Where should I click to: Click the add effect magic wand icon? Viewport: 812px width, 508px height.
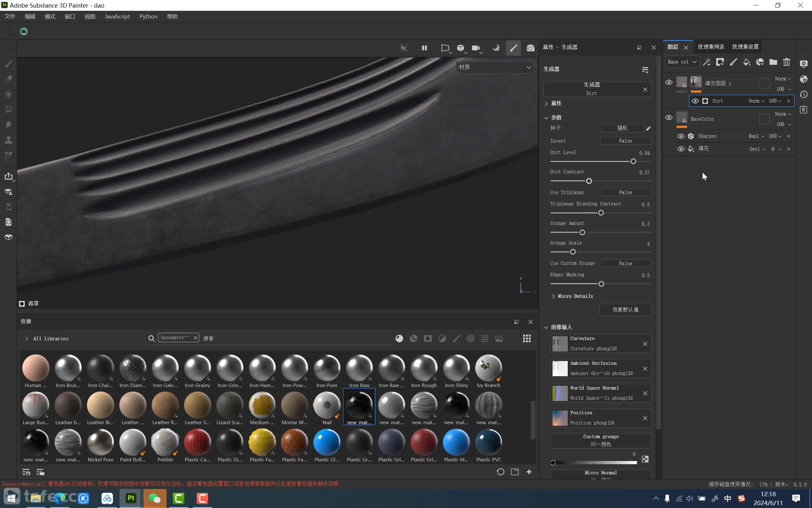[x=706, y=62]
